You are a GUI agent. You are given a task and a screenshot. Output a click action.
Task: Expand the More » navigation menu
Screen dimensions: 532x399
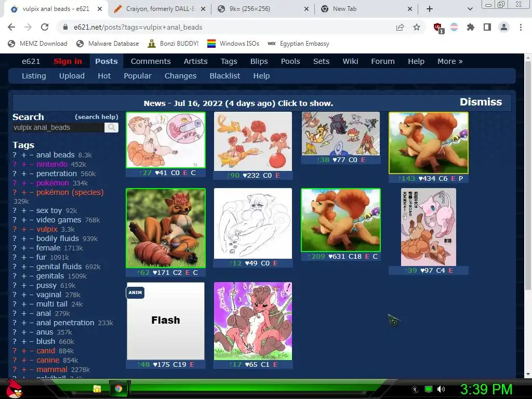coord(450,61)
